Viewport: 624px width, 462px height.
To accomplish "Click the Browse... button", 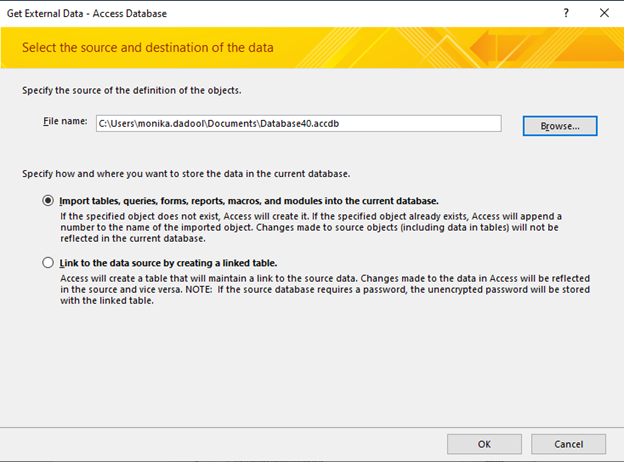I will pyautogui.click(x=559, y=126).
